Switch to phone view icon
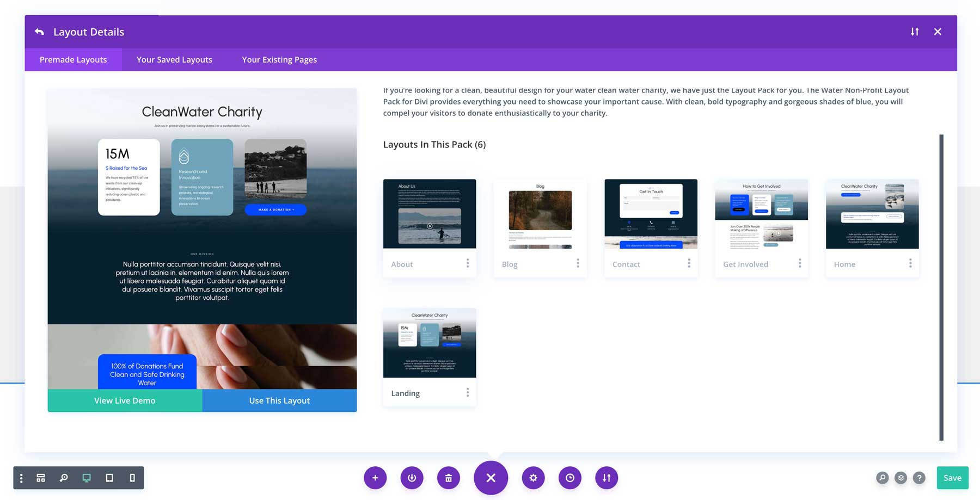Image resolution: width=980 pixels, height=500 pixels. click(132, 478)
